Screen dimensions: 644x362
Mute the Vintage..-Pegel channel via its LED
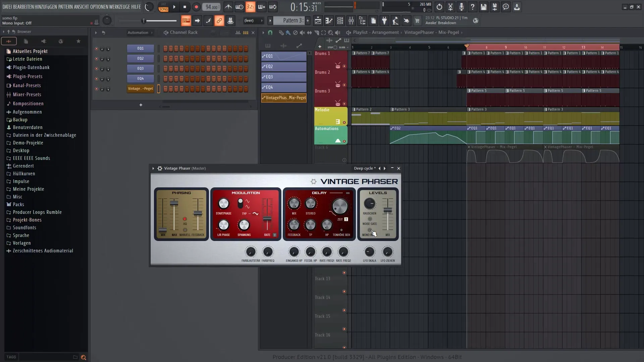(97, 89)
